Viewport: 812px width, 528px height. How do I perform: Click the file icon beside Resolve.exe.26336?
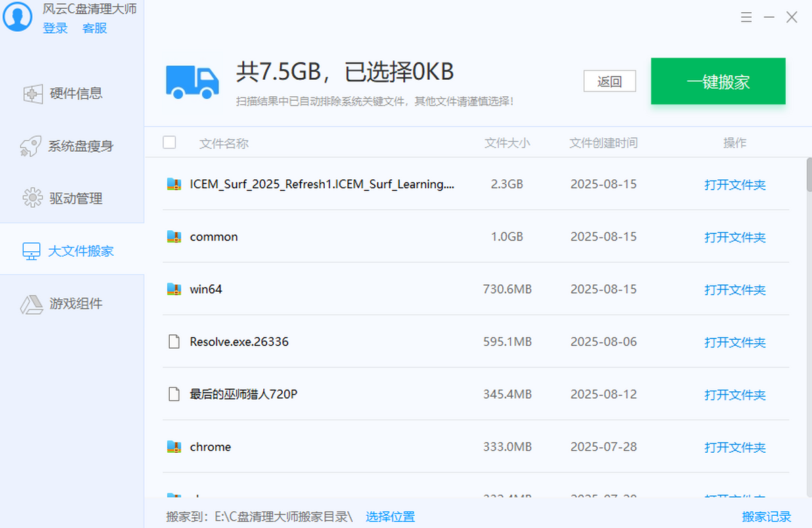pos(175,342)
